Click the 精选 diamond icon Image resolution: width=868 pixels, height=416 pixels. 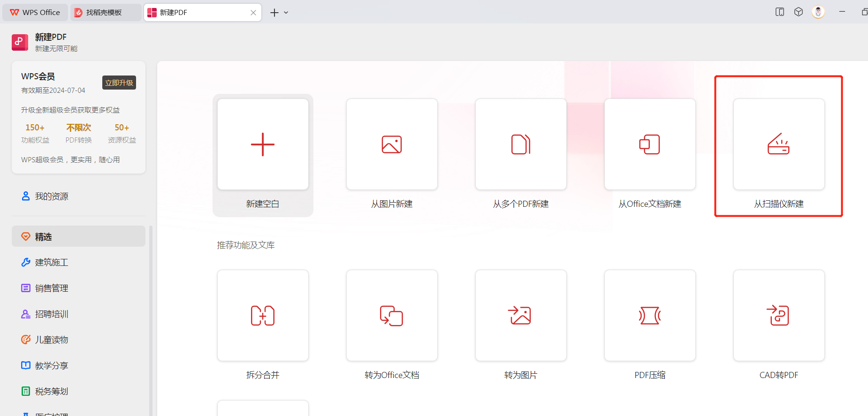click(x=26, y=236)
